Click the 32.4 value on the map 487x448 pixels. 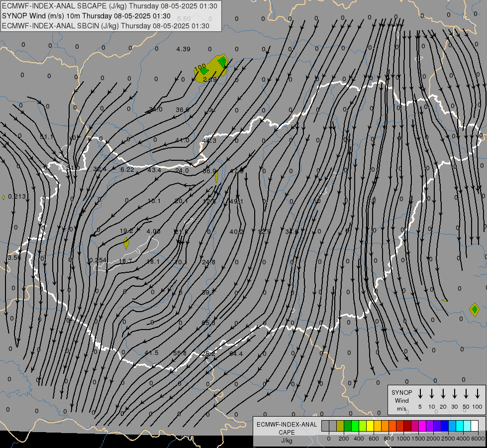point(99,169)
